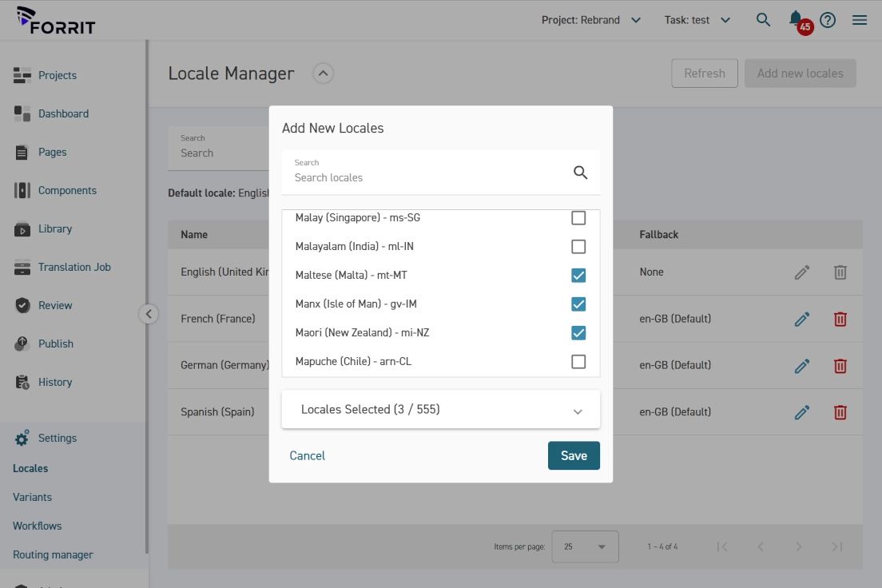
Task: Click the search magnifier icon in top bar
Action: point(763,20)
